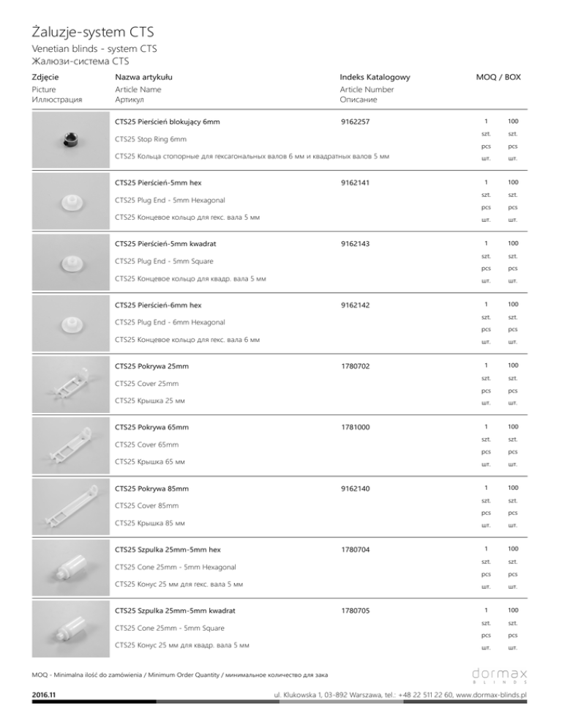Select the 5mm Hexagonal Plug End picture

(x=71, y=199)
